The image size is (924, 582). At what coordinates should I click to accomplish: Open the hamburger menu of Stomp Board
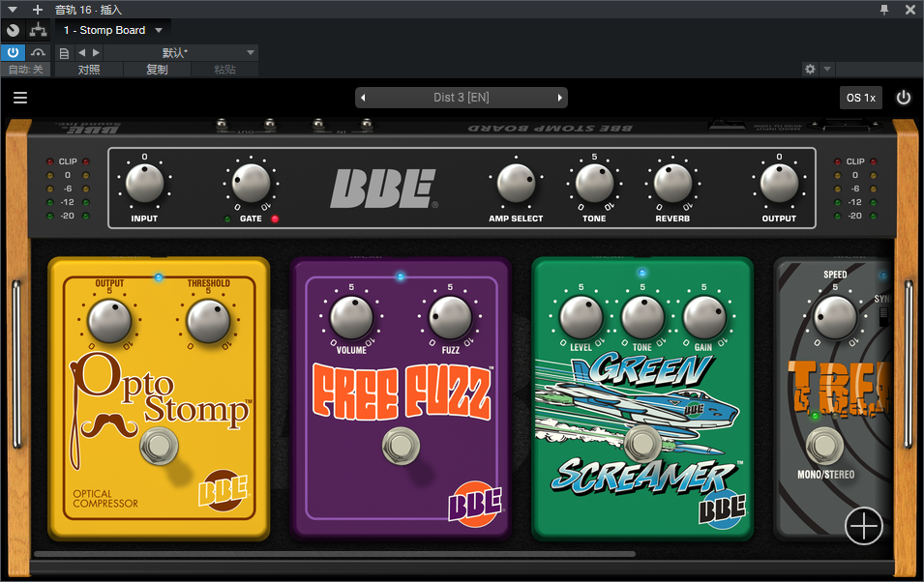20,98
